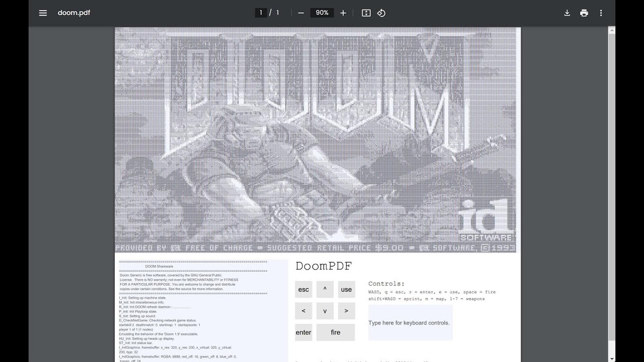Open the PDF sidebar menu
The width and height of the screenshot is (644, 362).
click(43, 13)
